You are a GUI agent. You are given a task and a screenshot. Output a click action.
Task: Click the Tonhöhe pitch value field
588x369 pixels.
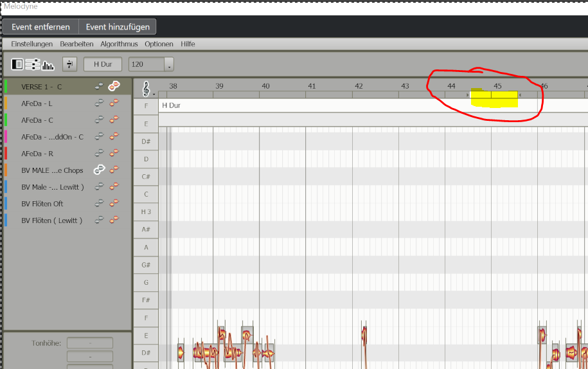[89, 343]
